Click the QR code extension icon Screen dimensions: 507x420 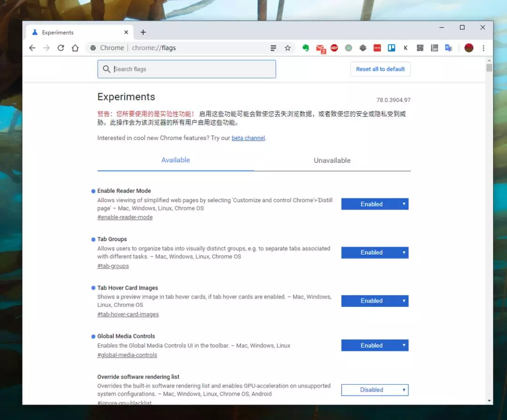pyautogui.click(x=420, y=48)
